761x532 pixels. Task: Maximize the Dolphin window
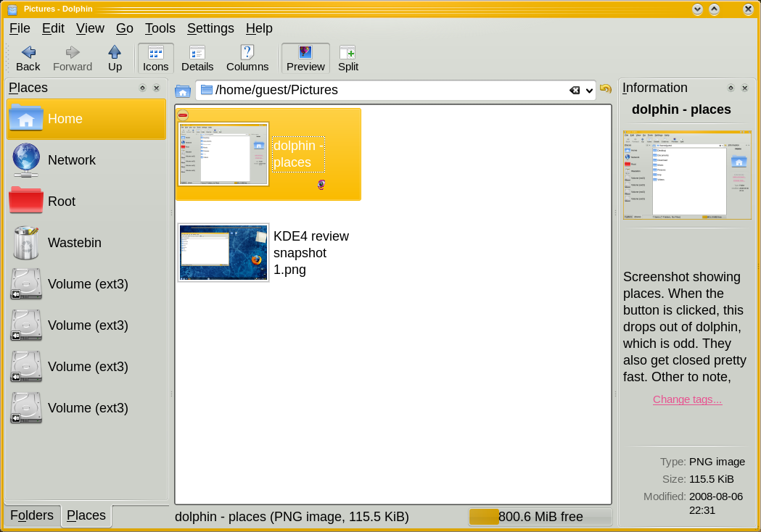[714, 9]
